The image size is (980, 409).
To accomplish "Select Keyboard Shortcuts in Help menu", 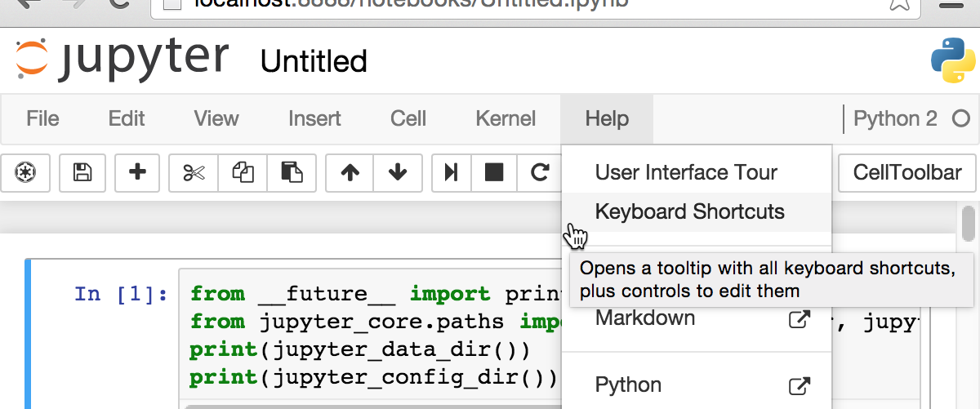I will pyautogui.click(x=697, y=212).
